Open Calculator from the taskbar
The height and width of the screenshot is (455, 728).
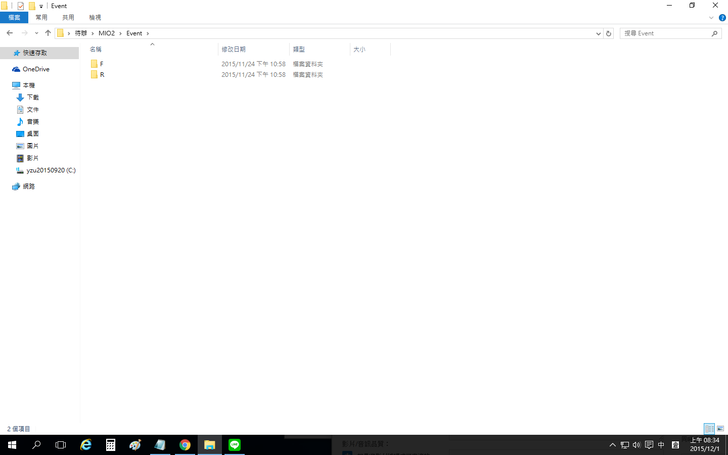[110, 445]
